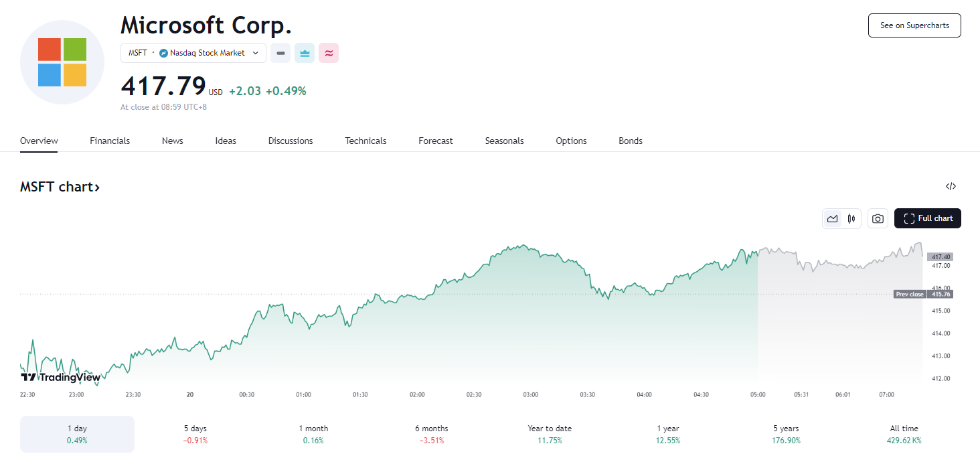Screen dimensions: 980x458
Task: Open the embed code icon
Action: tap(951, 187)
